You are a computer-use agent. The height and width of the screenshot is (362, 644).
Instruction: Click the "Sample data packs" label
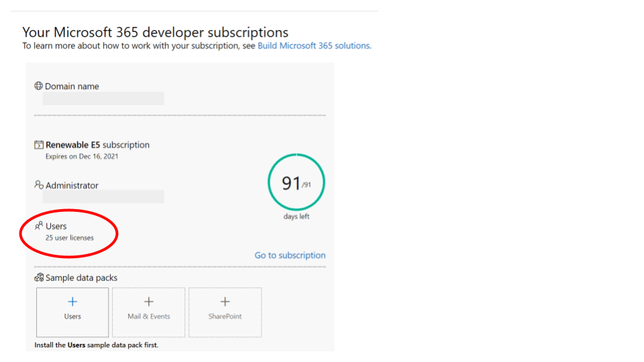(x=81, y=278)
